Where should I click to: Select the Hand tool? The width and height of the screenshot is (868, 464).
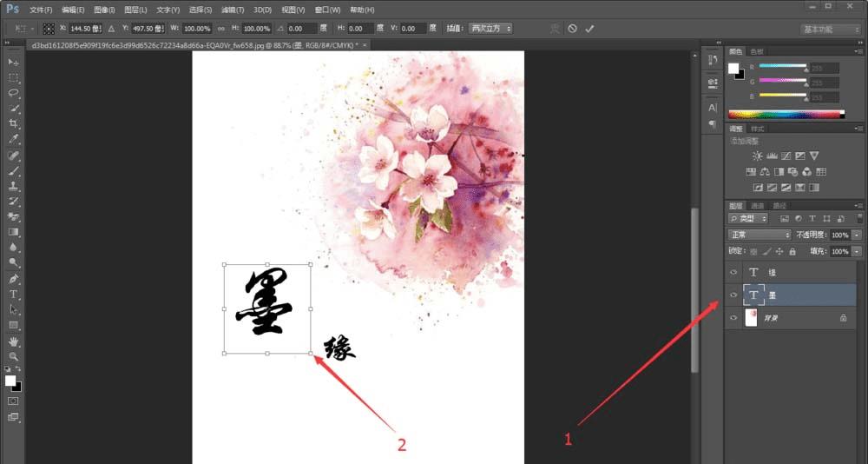click(13, 341)
